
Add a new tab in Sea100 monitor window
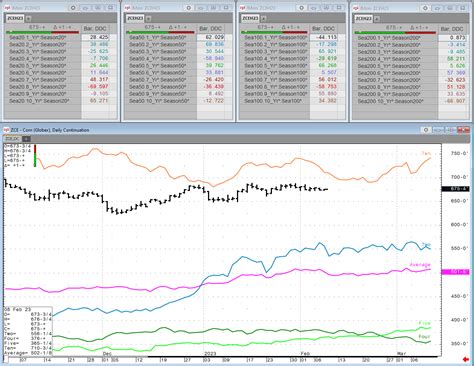click(x=263, y=19)
